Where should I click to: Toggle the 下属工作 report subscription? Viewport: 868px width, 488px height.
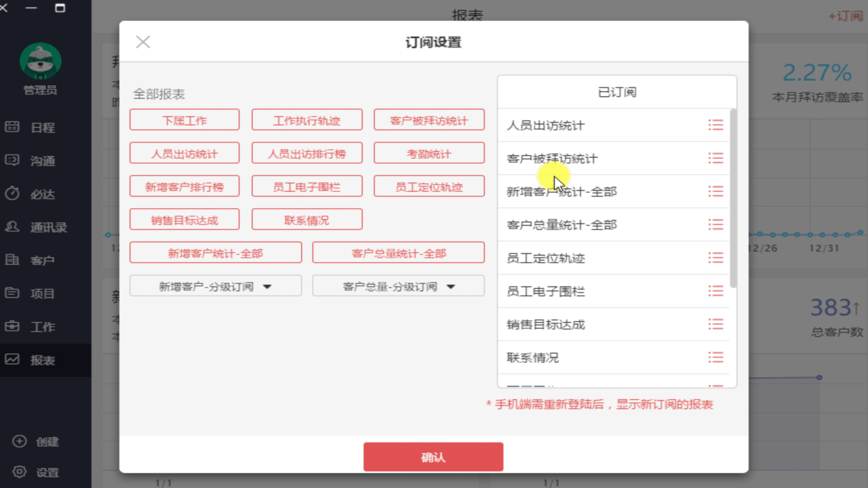(184, 120)
